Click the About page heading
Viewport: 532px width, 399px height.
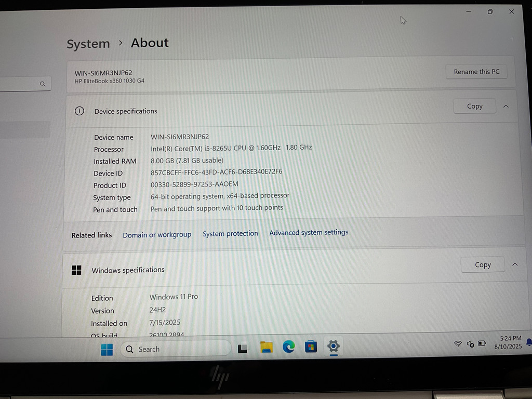pos(150,43)
